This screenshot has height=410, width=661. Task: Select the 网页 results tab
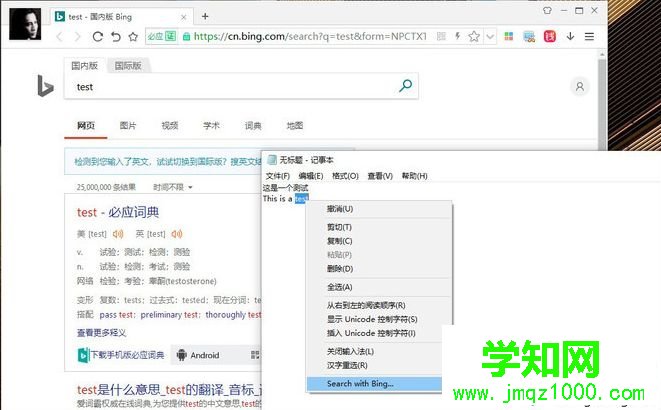(86, 126)
